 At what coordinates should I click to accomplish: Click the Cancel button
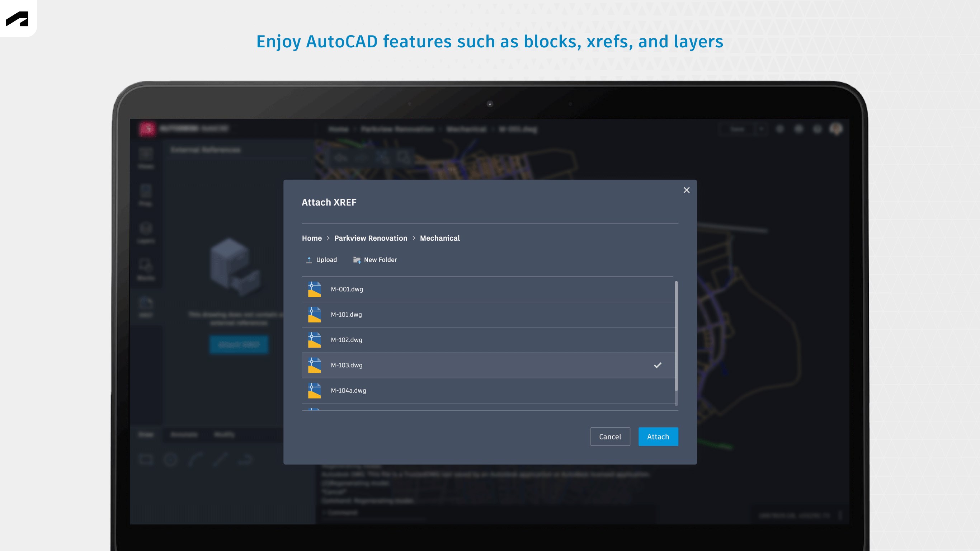click(610, 437)
